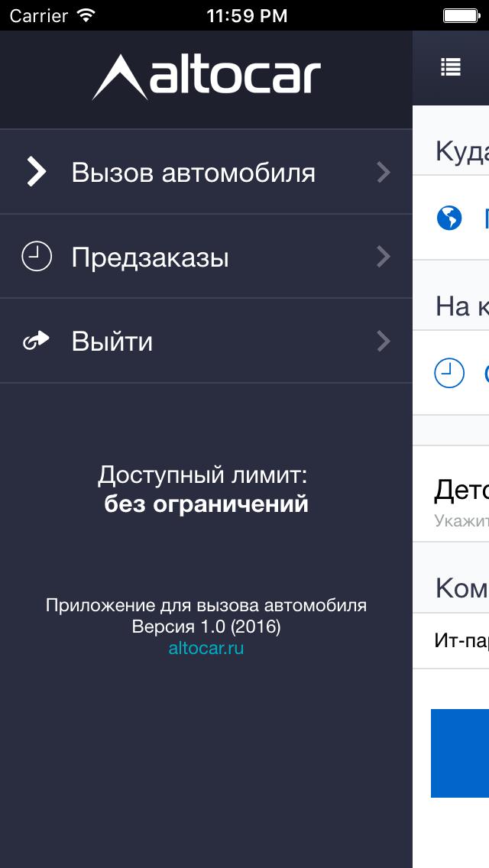Tap the altocar logo in sidebar header

point(206,77)
